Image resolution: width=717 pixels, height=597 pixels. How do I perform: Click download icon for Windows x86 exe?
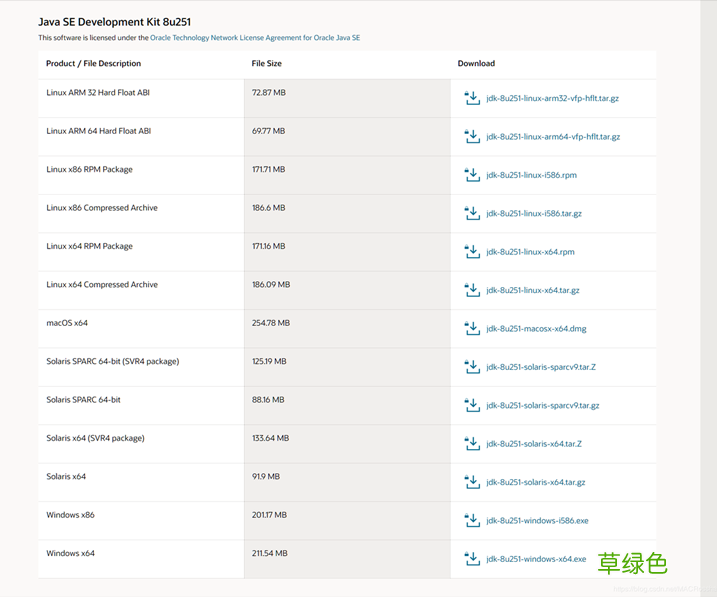point(472,520)
